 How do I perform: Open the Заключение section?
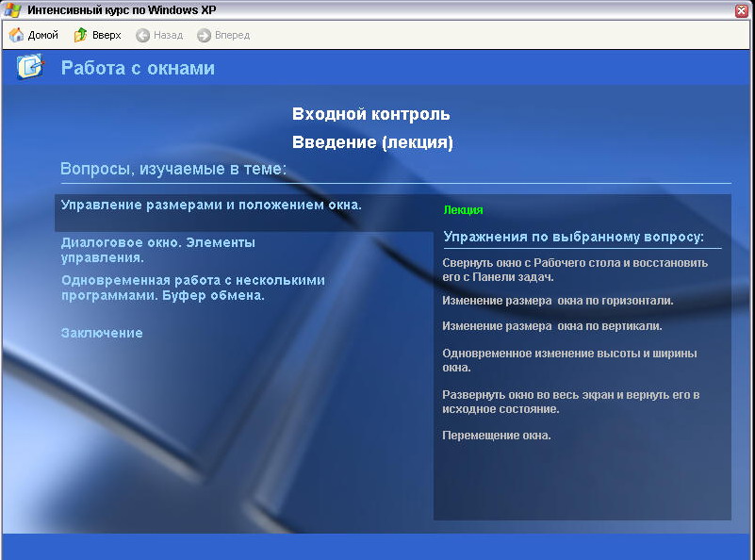(x=102, y=333)
